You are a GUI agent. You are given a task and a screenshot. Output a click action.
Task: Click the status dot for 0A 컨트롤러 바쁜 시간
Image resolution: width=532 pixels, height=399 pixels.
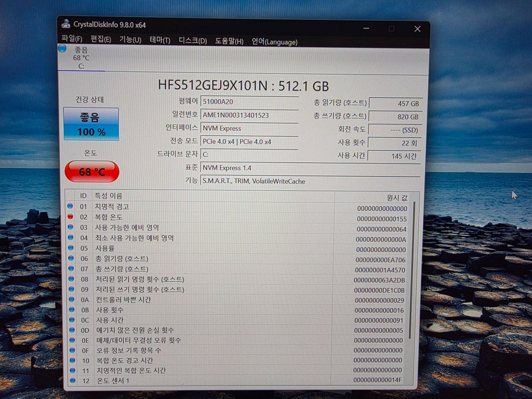(72, 299)
